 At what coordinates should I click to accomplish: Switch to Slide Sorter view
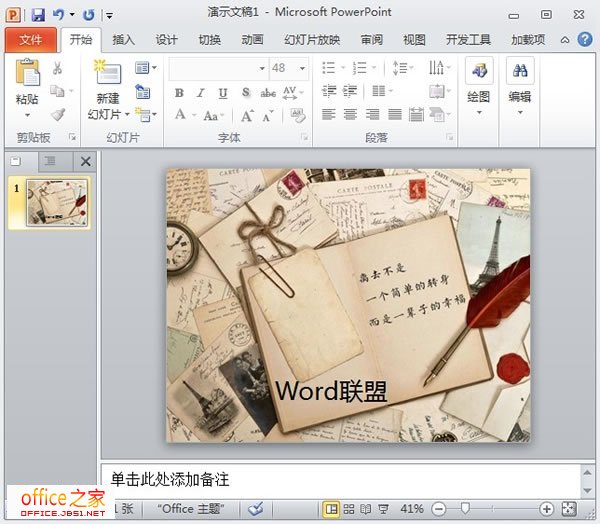point(349,509)
